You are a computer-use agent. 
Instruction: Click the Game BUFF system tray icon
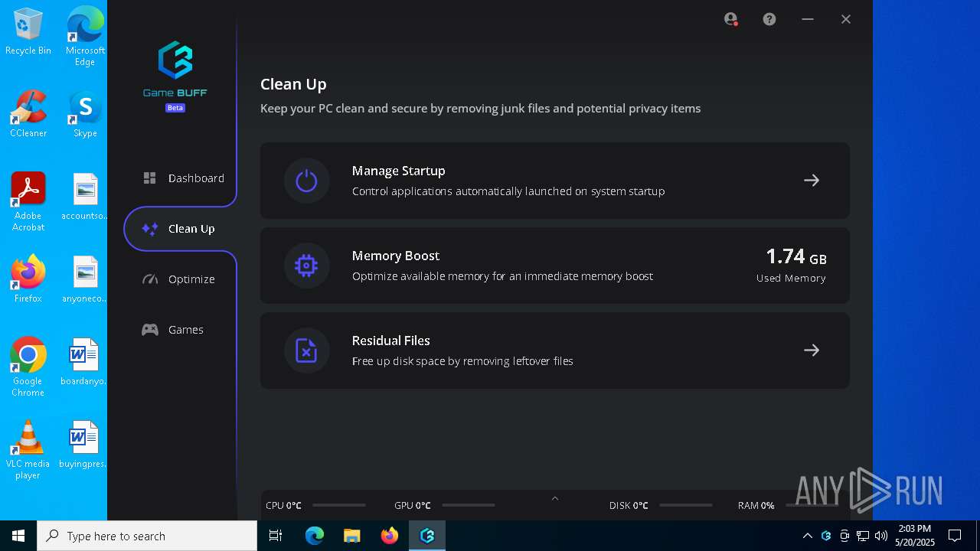pyautogui.click(x=826, y=536)
